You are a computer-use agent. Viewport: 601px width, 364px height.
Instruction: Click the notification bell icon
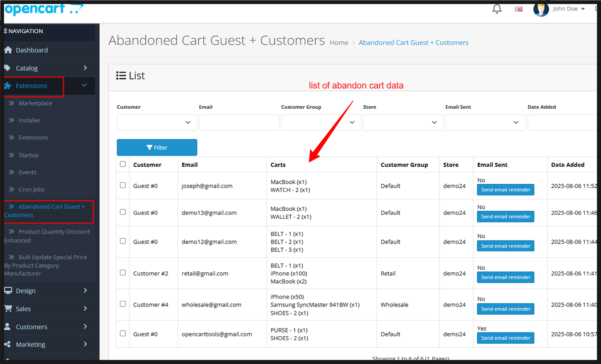pyautogui.click(x=497, y=9)
